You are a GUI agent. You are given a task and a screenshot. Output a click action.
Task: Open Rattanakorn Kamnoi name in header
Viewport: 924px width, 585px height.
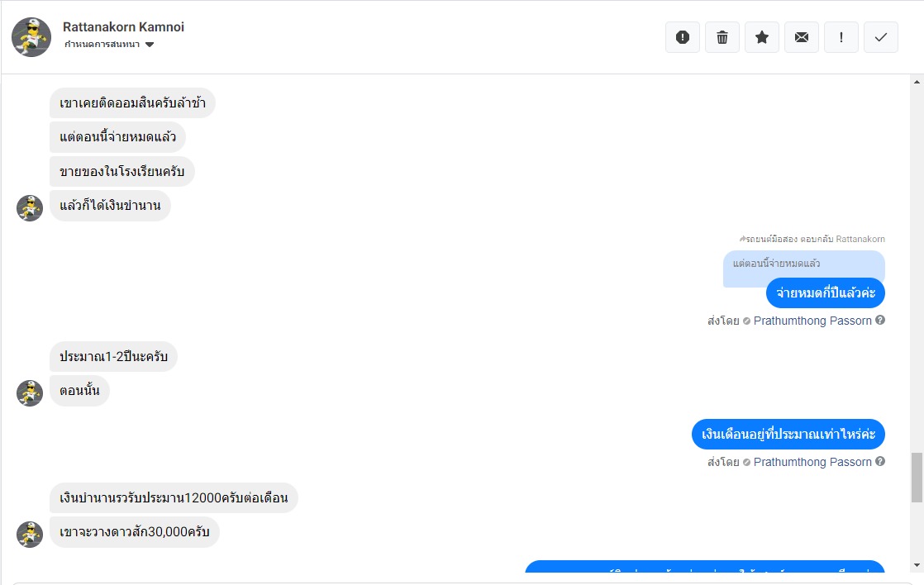[123, 27]
